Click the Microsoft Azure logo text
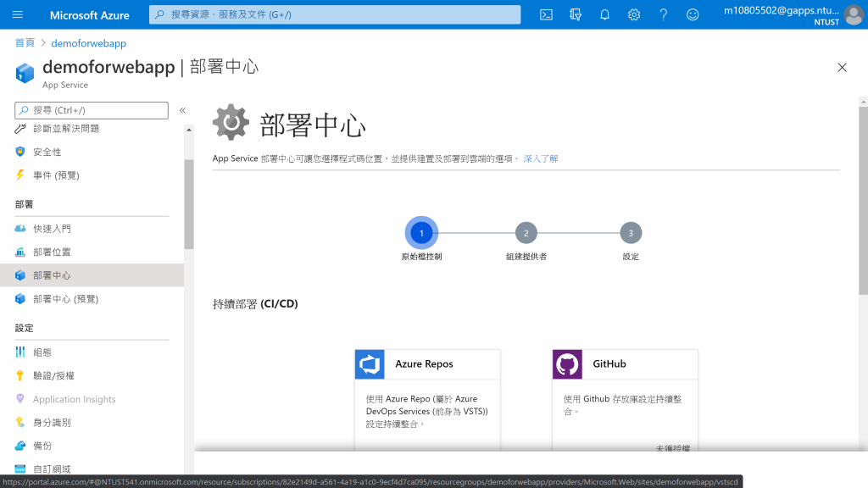The width and height of the screenshot is (868, 488). (89, 15)
